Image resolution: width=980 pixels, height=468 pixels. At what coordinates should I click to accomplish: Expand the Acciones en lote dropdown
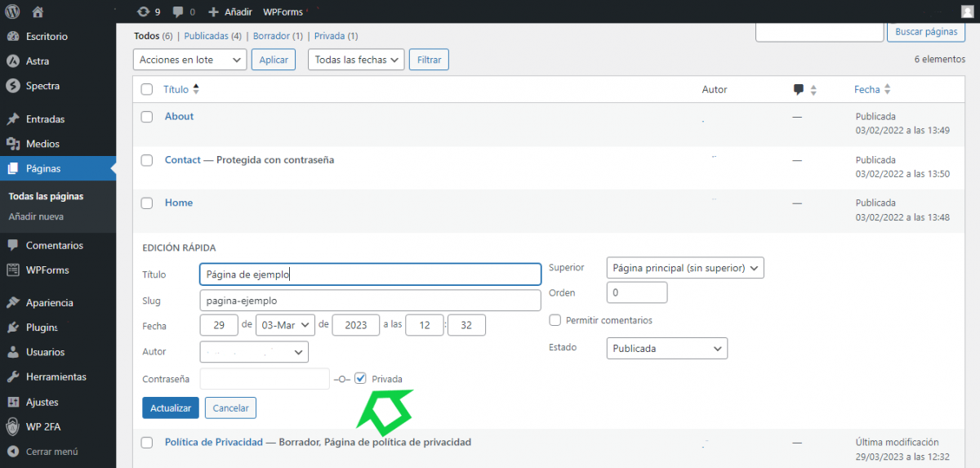[189, 60]
